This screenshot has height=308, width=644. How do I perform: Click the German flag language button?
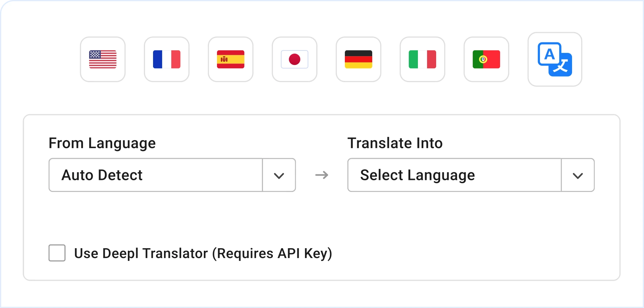pos(358,59)
